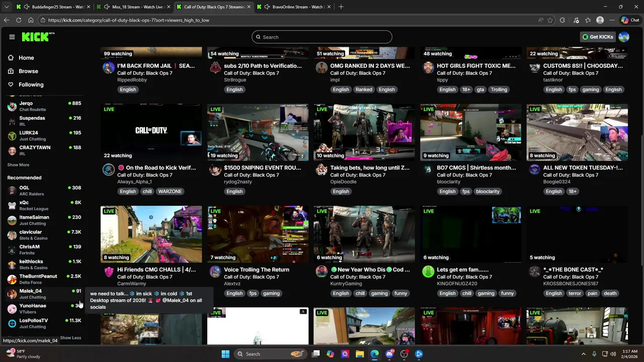Open Following in sidebar

(31, 84)
